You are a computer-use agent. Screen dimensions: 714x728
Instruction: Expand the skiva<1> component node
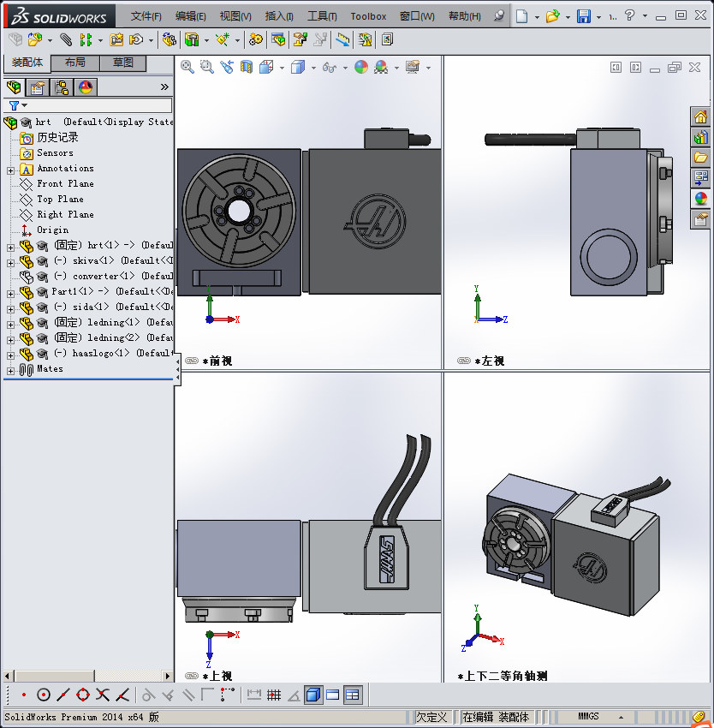click(10, 263)
